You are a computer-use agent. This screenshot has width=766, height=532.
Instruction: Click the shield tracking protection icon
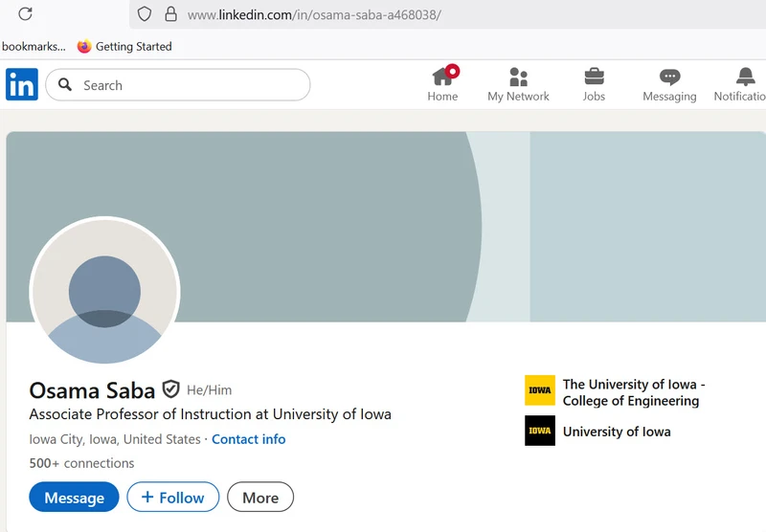point(145,14)
